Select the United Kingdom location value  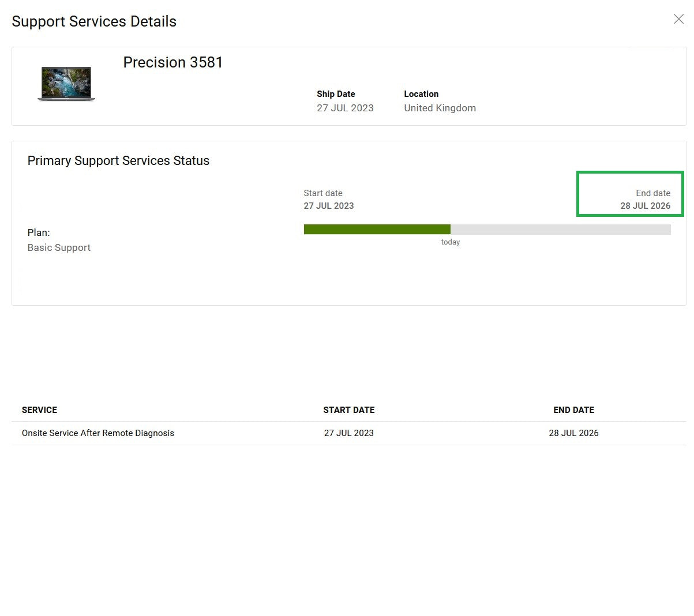point(440,108)
